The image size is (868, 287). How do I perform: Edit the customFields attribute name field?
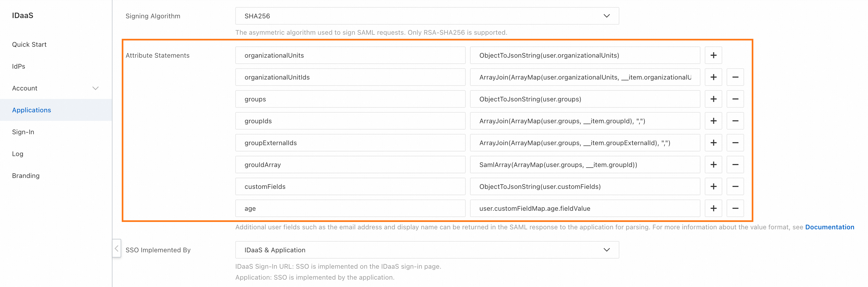coord(350,186)
